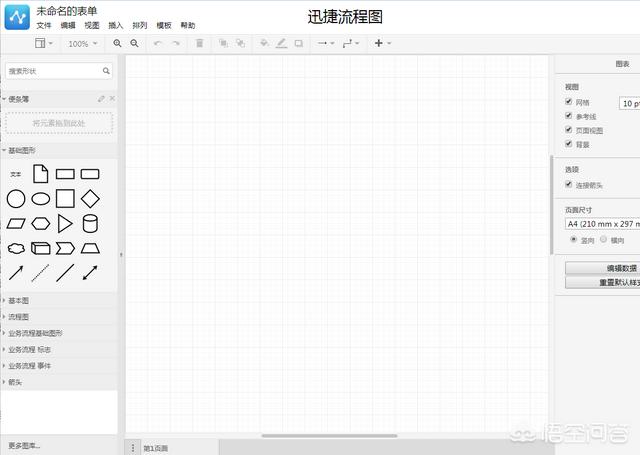Click the delete trash can icon

[200, 43]
